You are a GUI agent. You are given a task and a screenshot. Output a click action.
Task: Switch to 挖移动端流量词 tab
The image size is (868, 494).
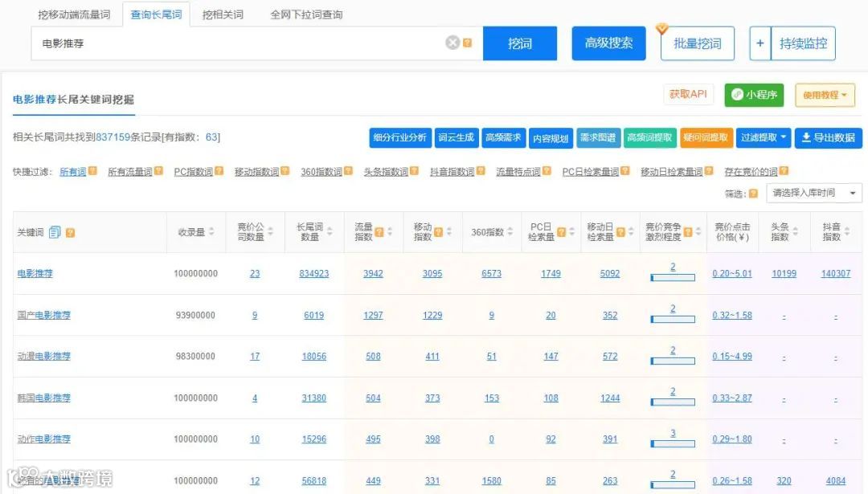click(74, 14)
